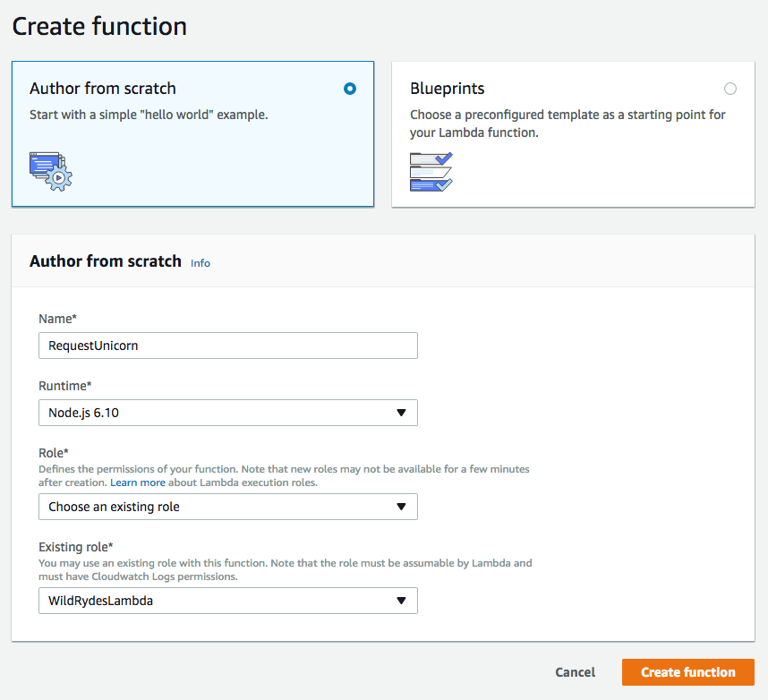Click the Name* field label

tap(57, 319)
